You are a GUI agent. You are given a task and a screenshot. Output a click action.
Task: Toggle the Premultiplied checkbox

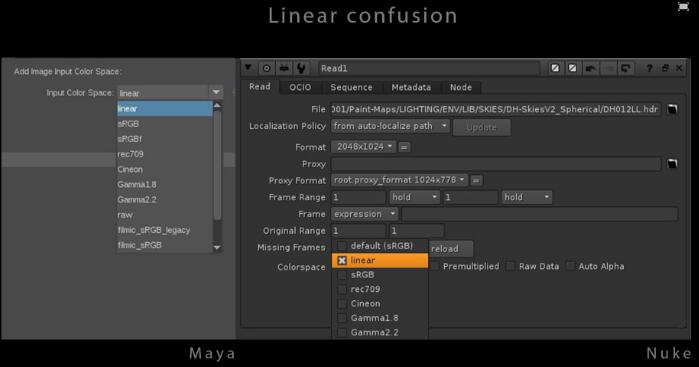tap(435, 266)
